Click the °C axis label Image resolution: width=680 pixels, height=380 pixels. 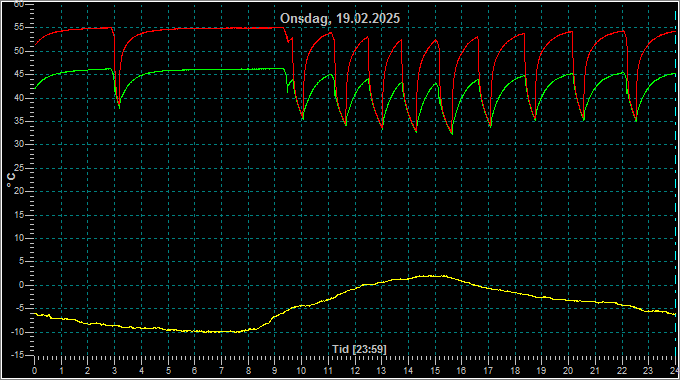11,180
